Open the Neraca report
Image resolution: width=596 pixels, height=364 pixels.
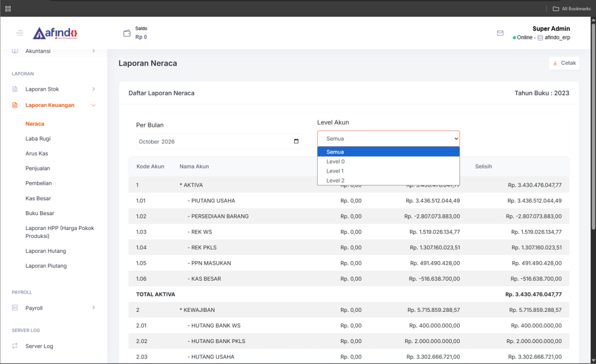coord(35,124)
